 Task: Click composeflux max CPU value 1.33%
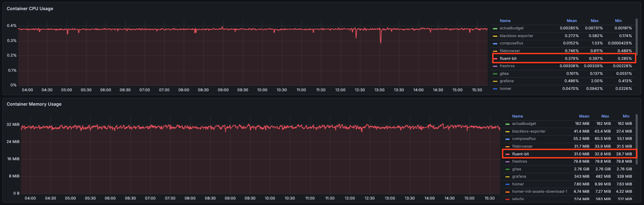[597, 43]
